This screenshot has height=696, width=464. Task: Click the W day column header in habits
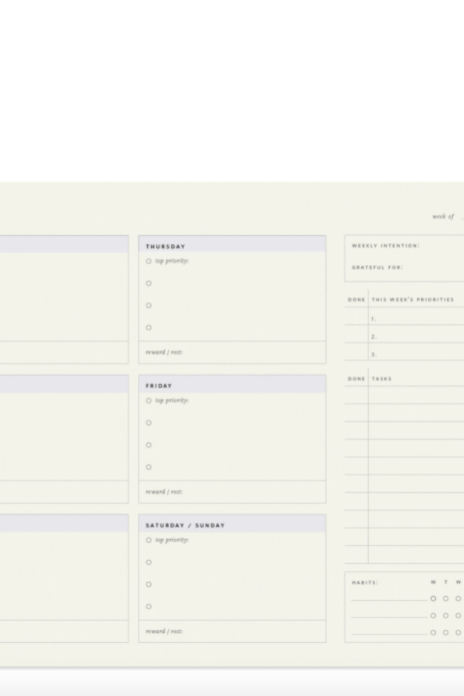tap(459, 582)
